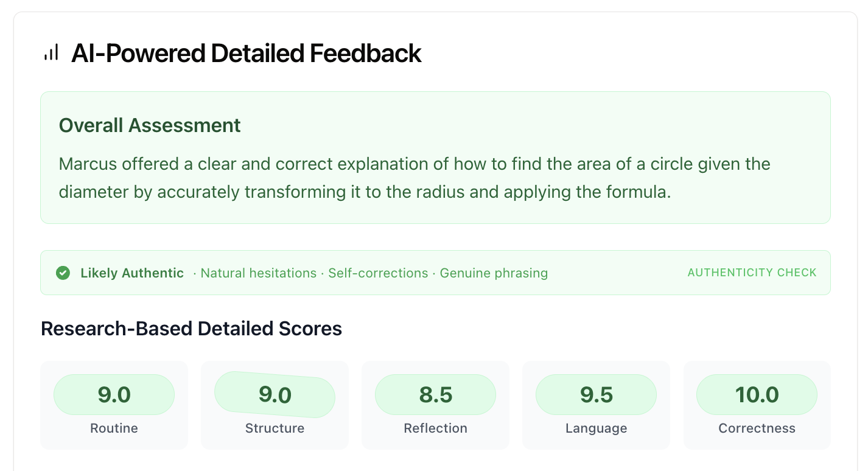Click the Genuine phrasing indicator text

pyautogui.click(x=494, y=273)
